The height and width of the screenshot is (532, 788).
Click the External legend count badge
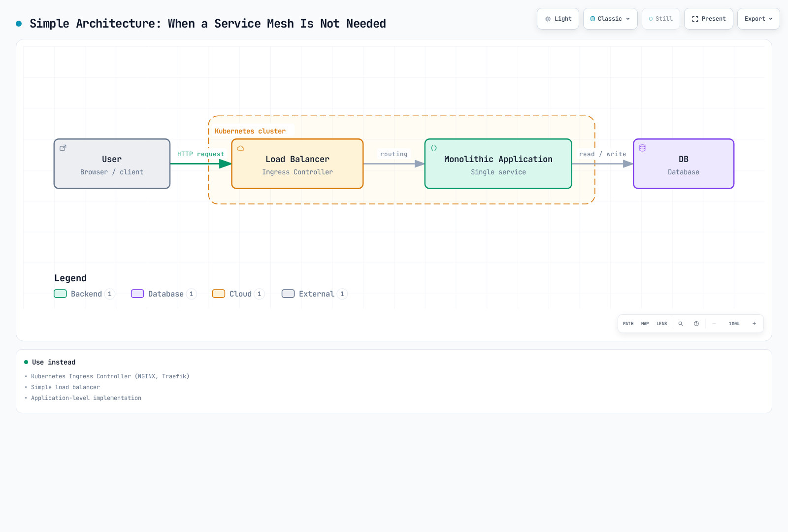pos(342,294)
